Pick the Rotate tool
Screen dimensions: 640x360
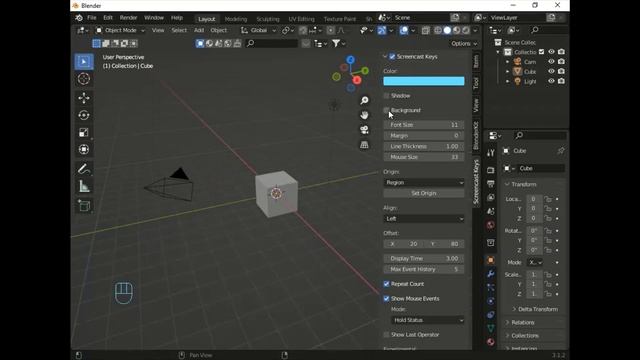coord(84,115)
